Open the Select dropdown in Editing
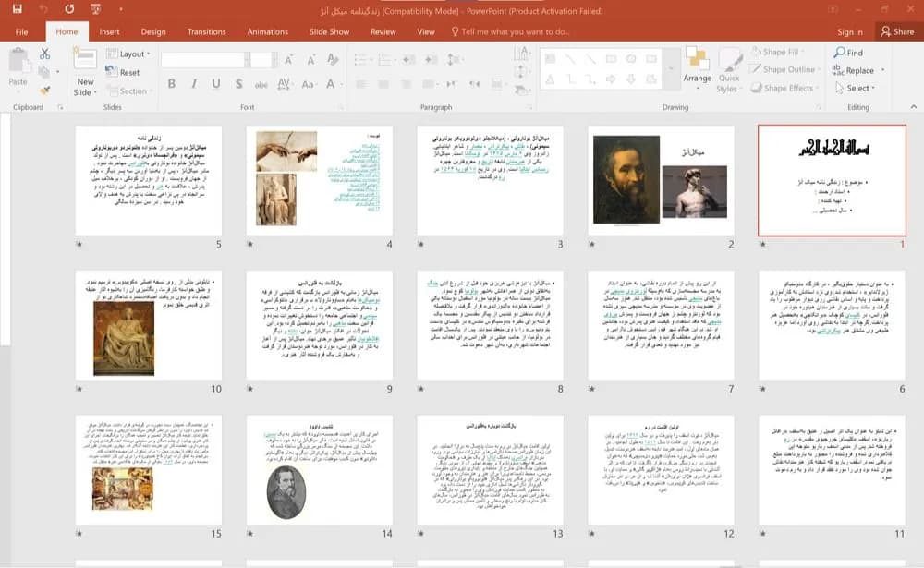 pos(856,88)
